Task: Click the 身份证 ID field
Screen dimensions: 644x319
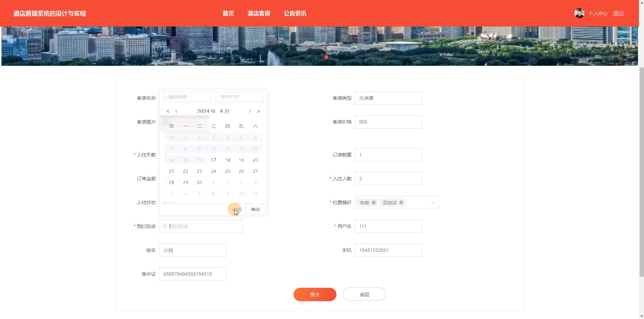Action: click(193, 274)
